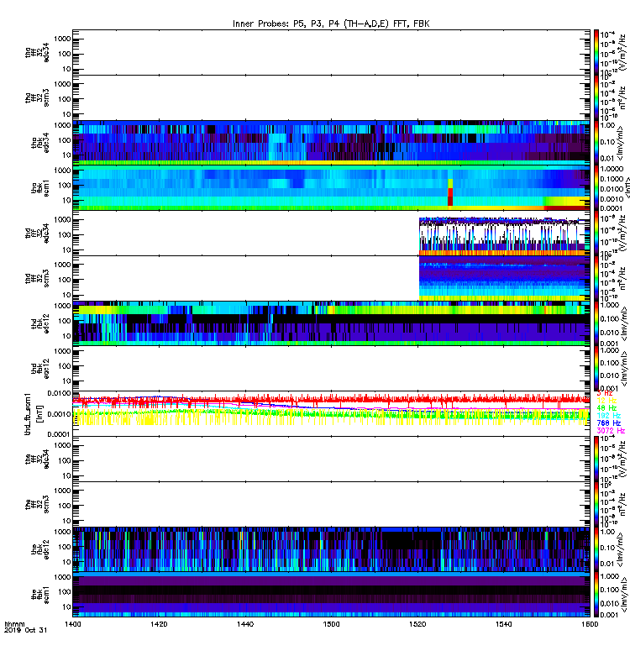This screenshot has height=672, width=630.
Task: Select the "768 Hz" blue legend entry
Action: [x=608, y=423]
